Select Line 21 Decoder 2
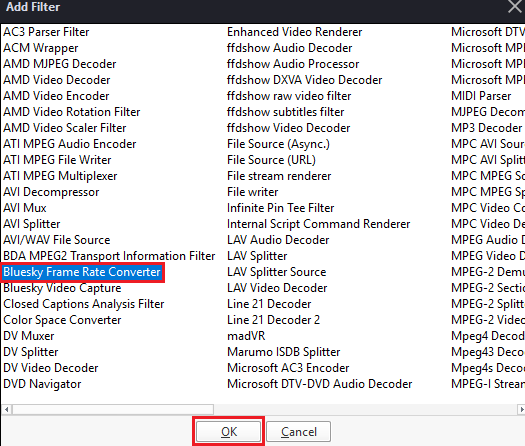Screen dimensions: 525x446 [x=274, y=320]
